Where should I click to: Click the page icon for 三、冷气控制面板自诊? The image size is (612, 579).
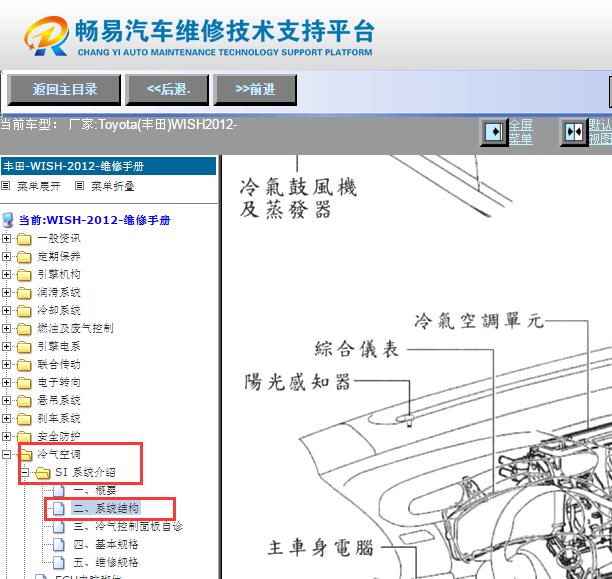[59, 526]
